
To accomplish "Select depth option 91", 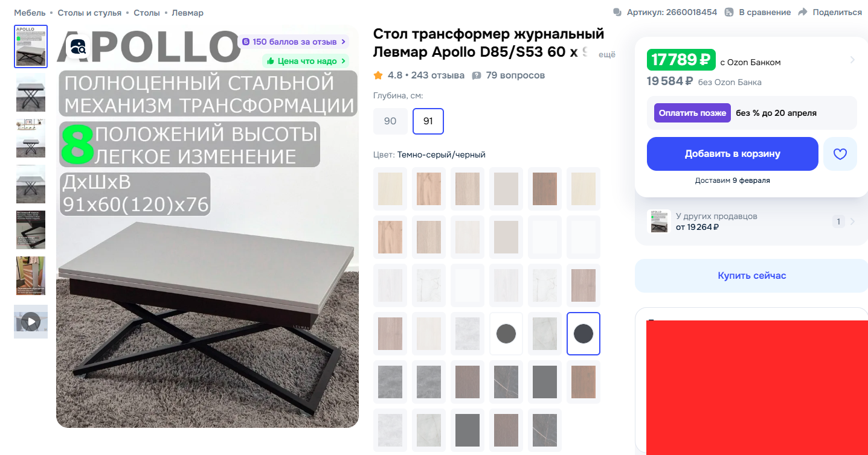I will point(428,121).
